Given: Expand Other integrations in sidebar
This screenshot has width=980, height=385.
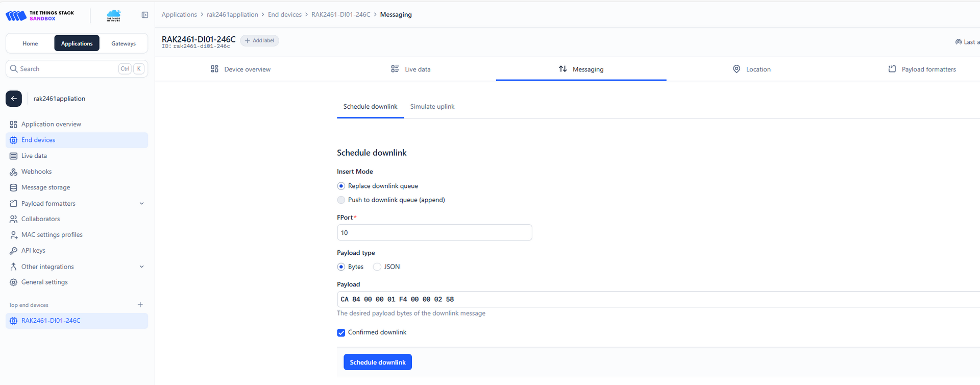Looking at the screenshot, I should point(141,267).
